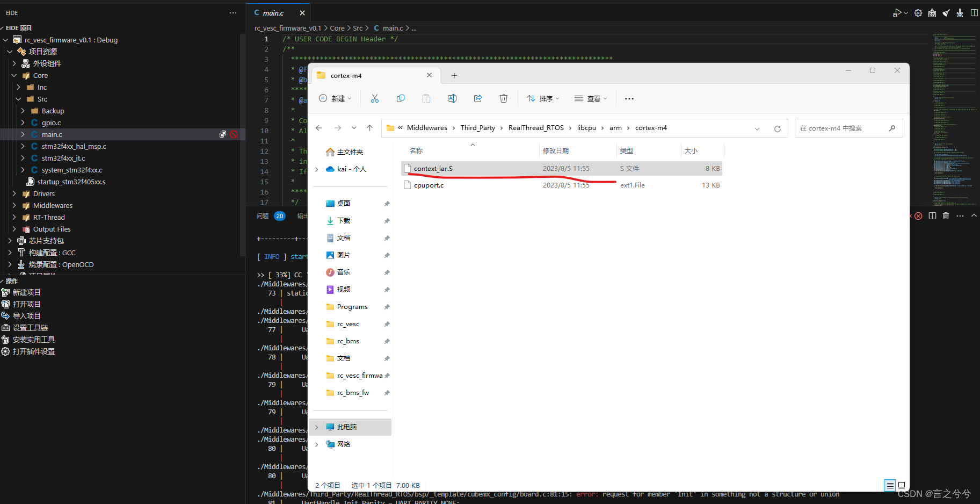Rename the selected file using the rename icon
Image resolution: width=980 pixels, height=504 pixels.
(452, 98)
